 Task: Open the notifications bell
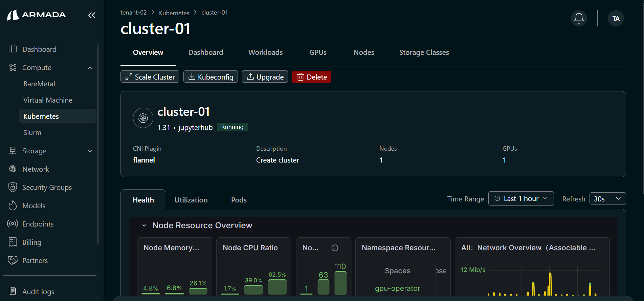[579, 18]
